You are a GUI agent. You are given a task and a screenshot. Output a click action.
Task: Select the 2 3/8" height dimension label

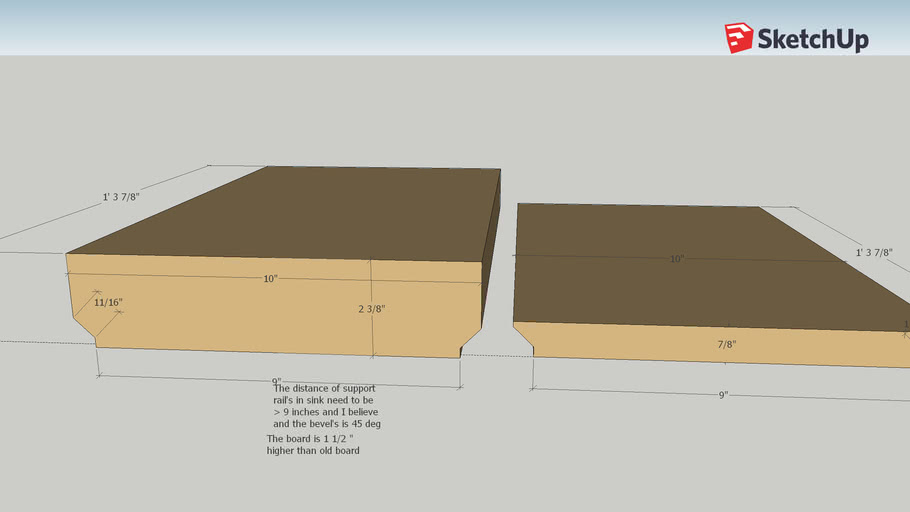point(372,309)
